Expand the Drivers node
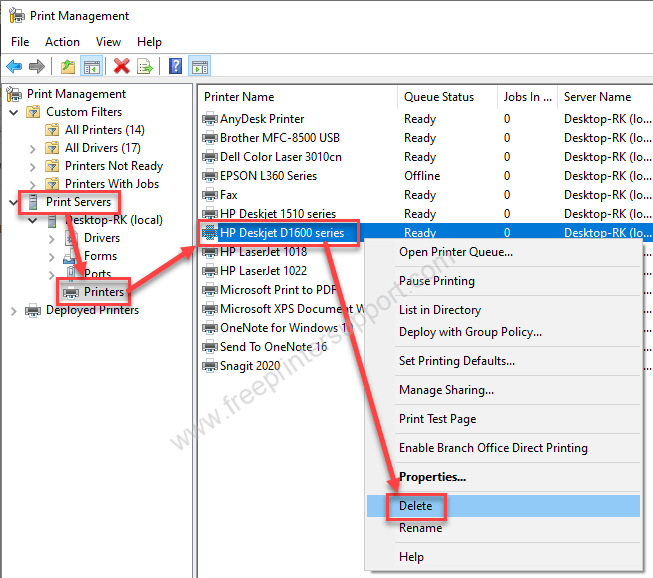This screenshot has width=653, height=578. coord(52,239)
